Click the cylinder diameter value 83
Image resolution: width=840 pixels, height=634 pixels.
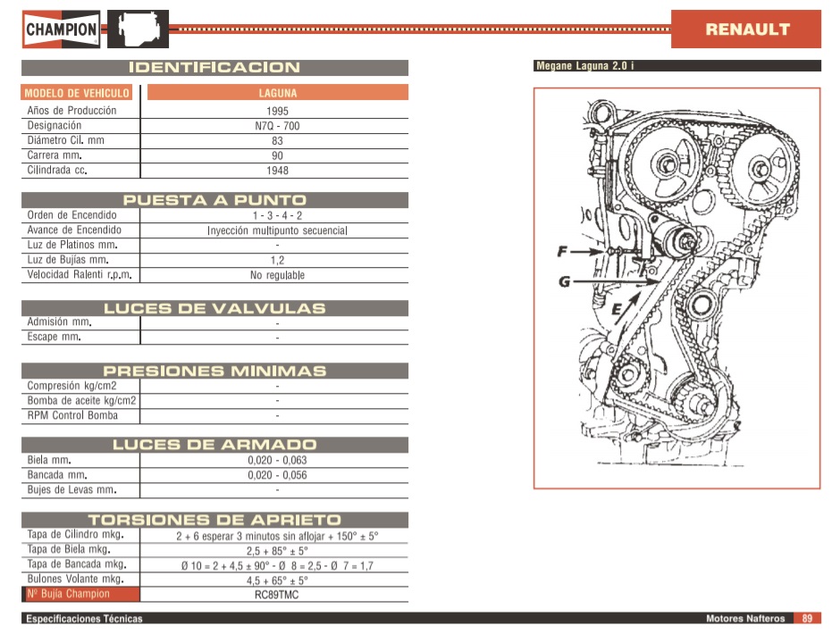point(277,141)
